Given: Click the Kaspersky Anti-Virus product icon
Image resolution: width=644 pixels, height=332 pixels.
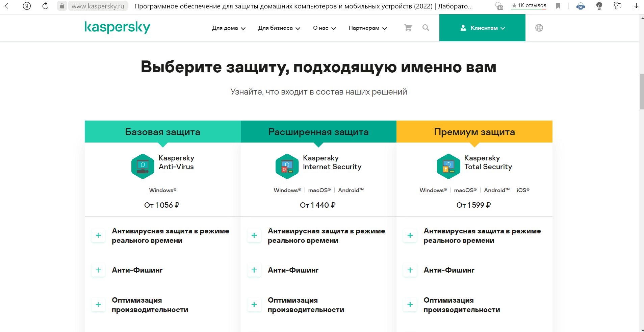Looking at the screenshot, I should [x=143, y=166].
